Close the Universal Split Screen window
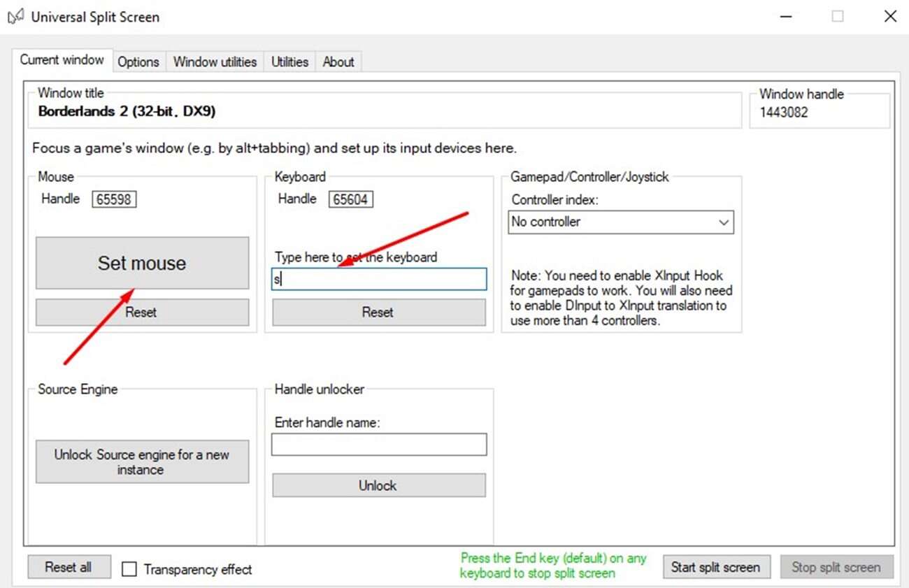The height and width of the screenshot is (588, 909). [890, 17]
